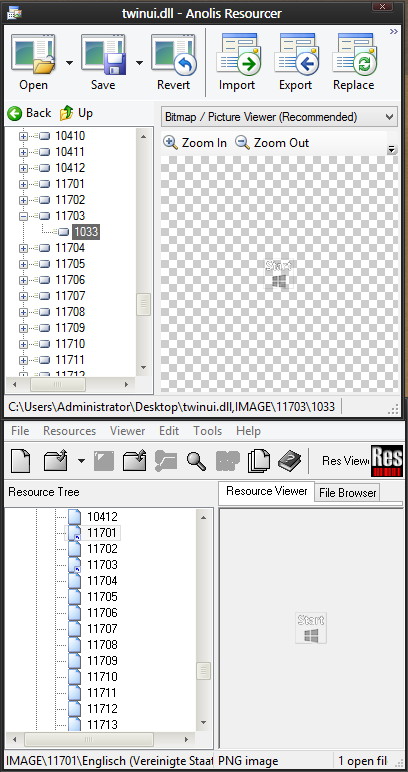
Task: Click the lower Resource Tree vertical scrollbar thumb
Action: click(203, 671)
